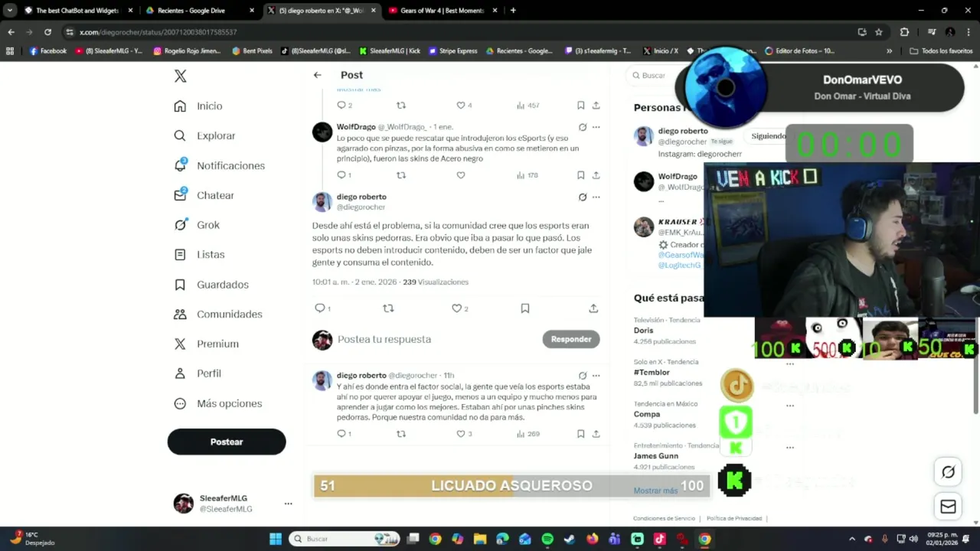Image resolution: width=980 pixels, height=551 pixels.
Task: View analytics of 11h reply (269)
Action: [528, 434]
